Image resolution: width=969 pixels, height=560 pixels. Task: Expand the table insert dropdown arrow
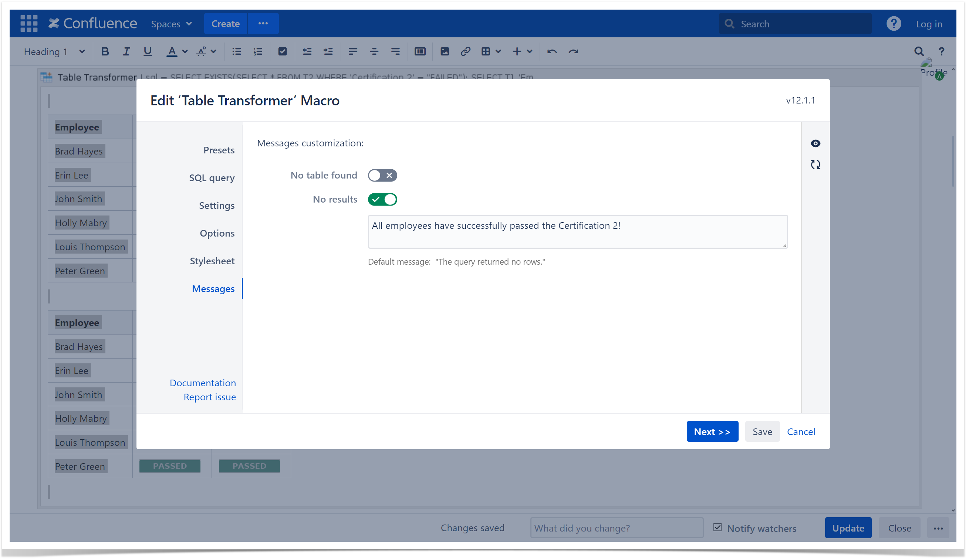click(498, 51)
